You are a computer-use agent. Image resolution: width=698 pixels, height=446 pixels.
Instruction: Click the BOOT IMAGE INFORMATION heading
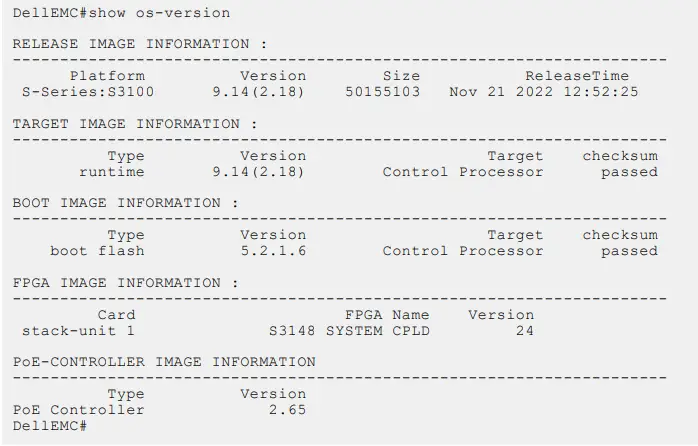tap(126, 203)
